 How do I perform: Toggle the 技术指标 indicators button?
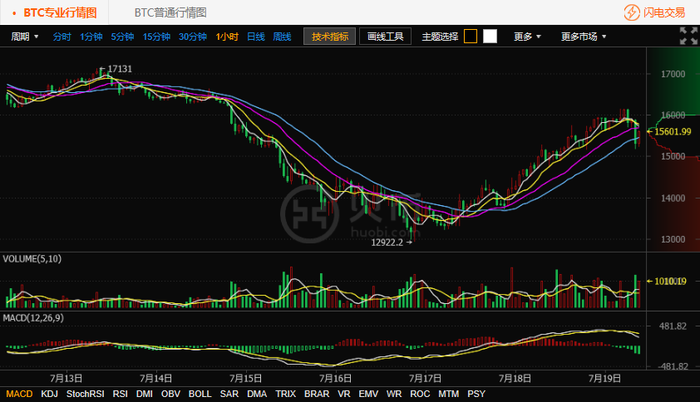(329, 37)
